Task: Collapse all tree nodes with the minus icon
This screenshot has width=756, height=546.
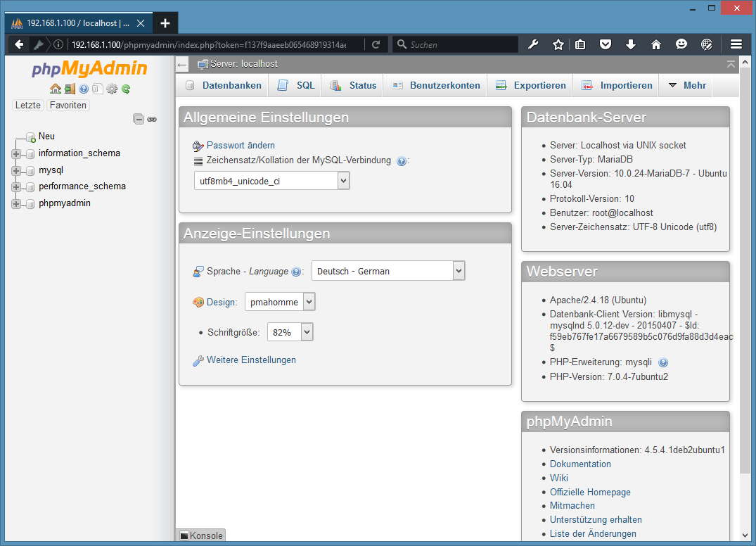Action: [139, 119]
